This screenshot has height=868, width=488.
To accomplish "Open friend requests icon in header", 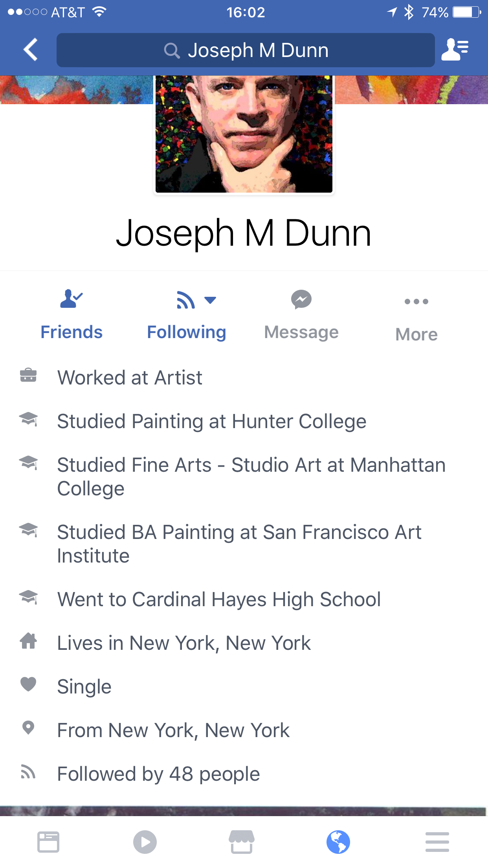I will click(455, 50).
